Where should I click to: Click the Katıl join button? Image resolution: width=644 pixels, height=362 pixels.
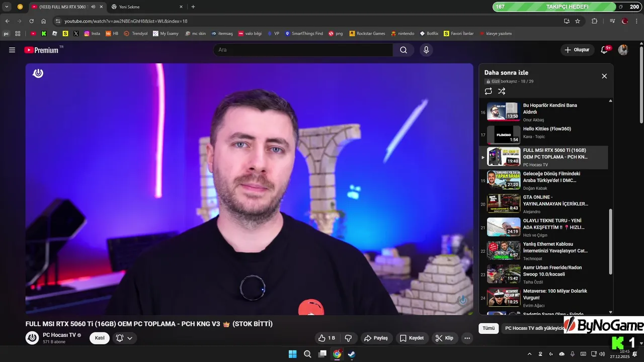point(100,338)
